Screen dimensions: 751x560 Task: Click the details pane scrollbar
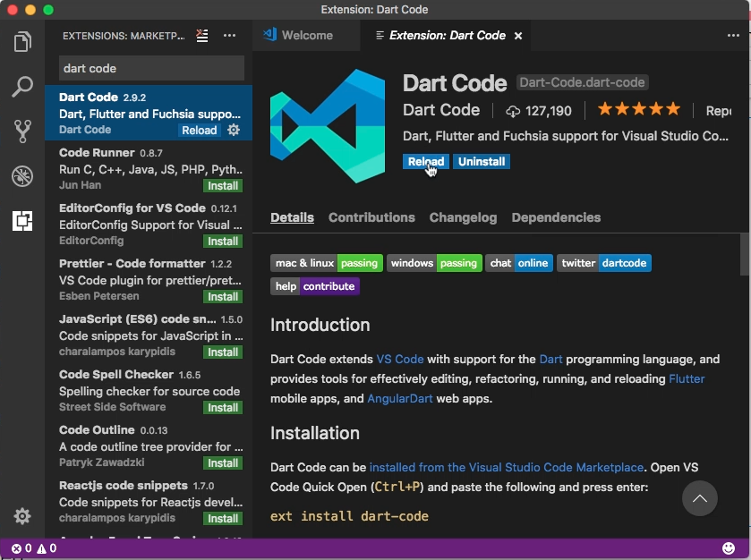(x=746, y=254)
